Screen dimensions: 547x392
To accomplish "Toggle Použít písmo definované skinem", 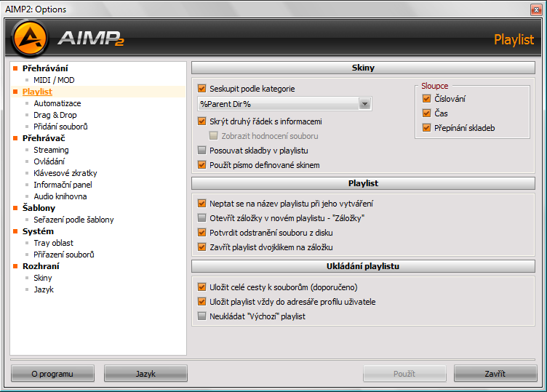I will pyautogui.click(x=201, y=165).
